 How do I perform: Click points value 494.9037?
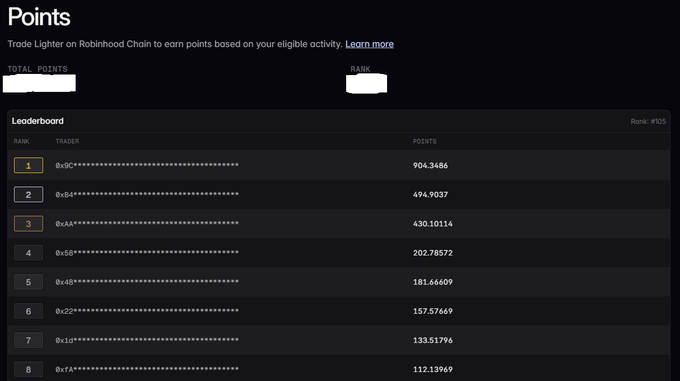coord(430,195)
